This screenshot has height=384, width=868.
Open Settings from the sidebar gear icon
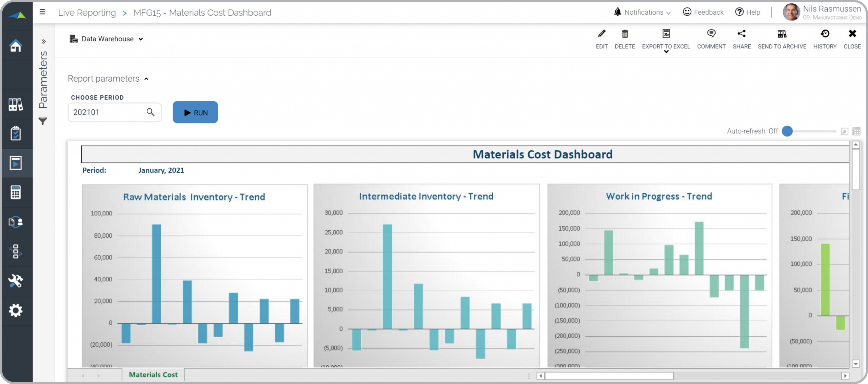click(x=16, y=310)
